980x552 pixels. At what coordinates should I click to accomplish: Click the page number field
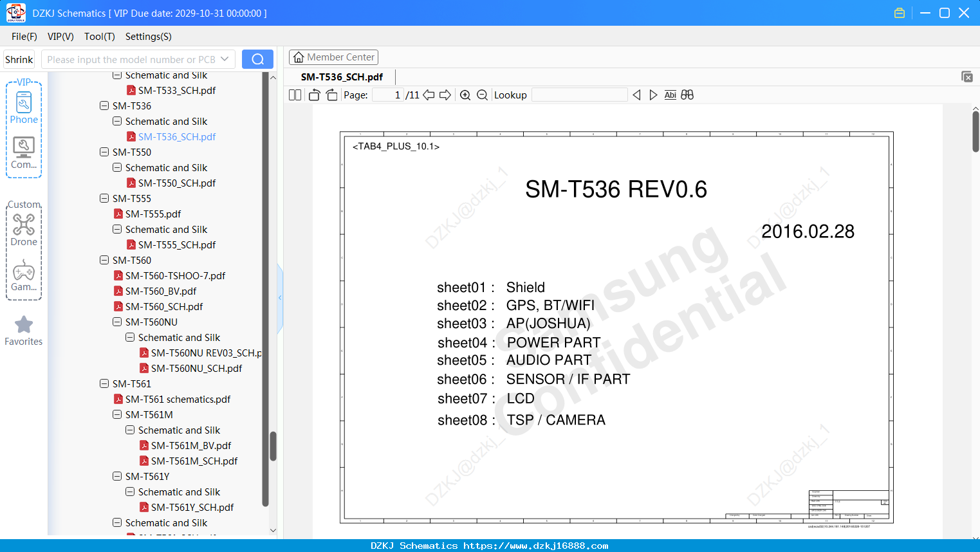pyautogui.click(x=388, y=95)
